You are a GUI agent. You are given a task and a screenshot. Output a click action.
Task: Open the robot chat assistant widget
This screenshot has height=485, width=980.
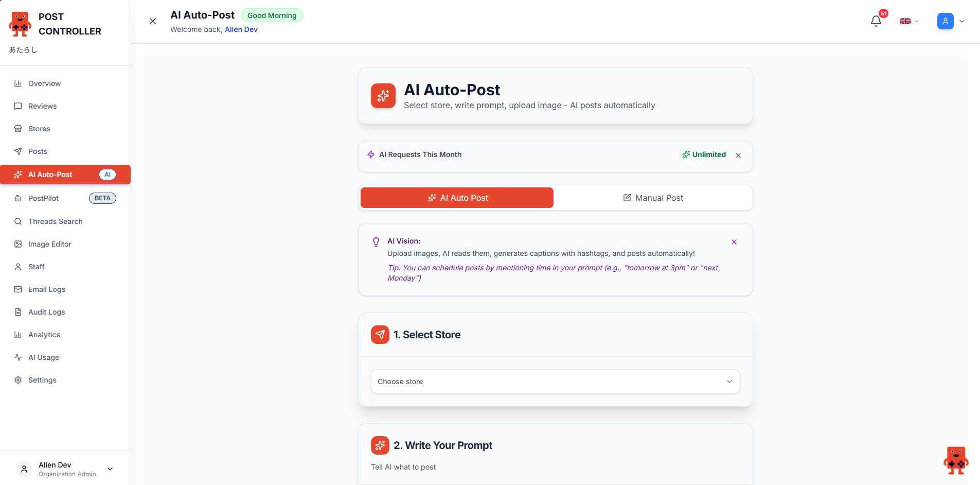coord(955,460)
